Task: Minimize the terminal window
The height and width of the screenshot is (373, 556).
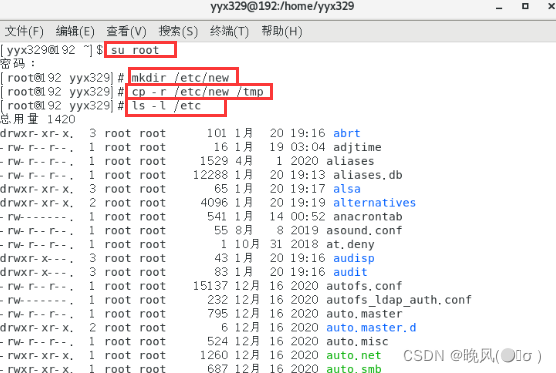Action: pos(499,7)
